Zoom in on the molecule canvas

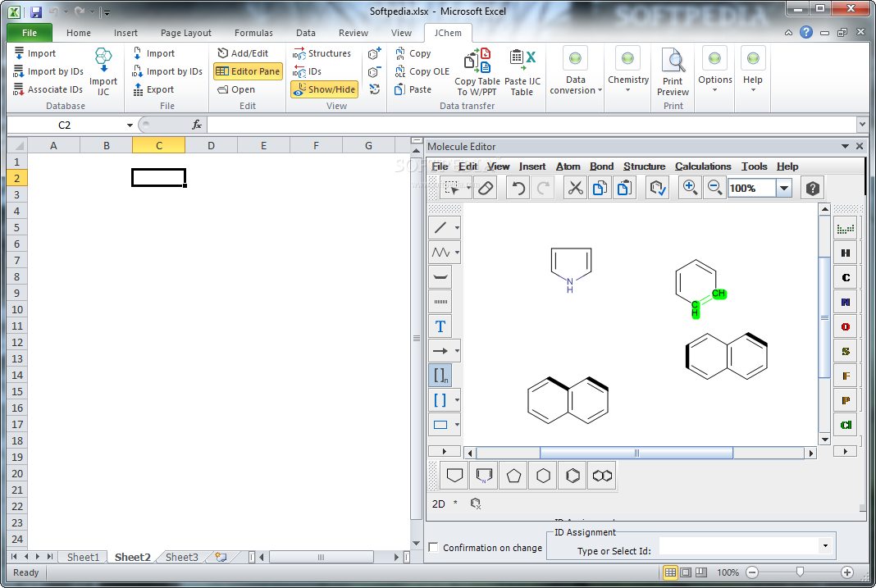[x=690, y=188]
